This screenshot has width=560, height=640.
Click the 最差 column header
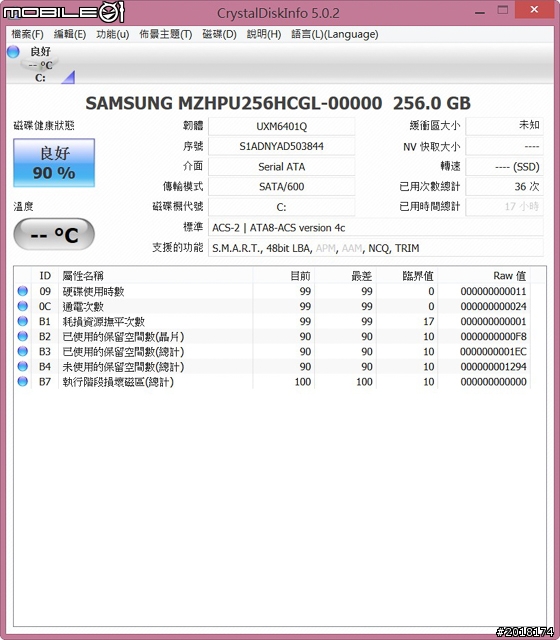point(345,276)
